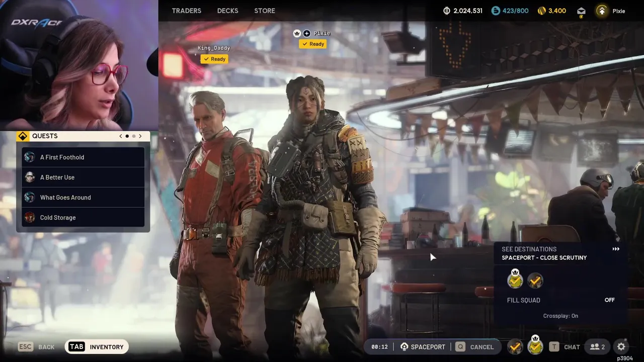Click the crowned duck avatar in destinations panel
Image resolution: width=644 pixels, height=362 pixels.
coord(515,279)
